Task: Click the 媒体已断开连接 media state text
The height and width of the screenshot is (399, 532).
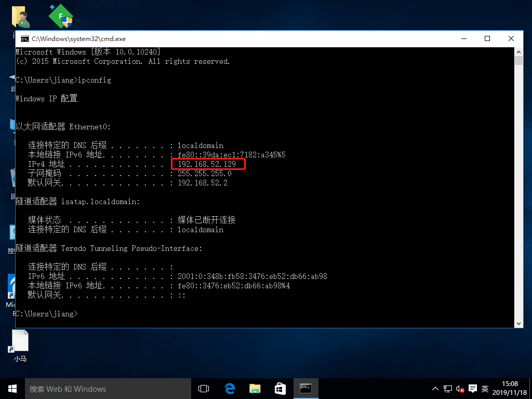Action: pyautogui.click(x=207, y=220)
